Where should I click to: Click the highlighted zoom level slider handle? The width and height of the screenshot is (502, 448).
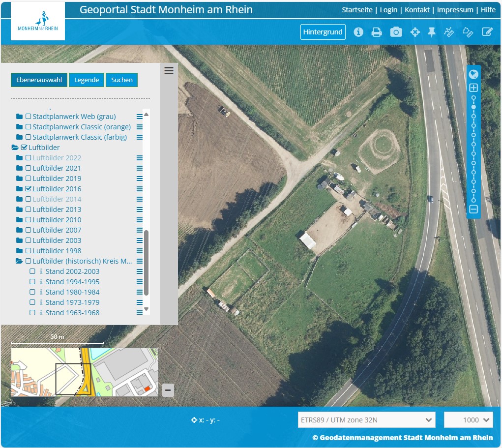coord(473,107)
